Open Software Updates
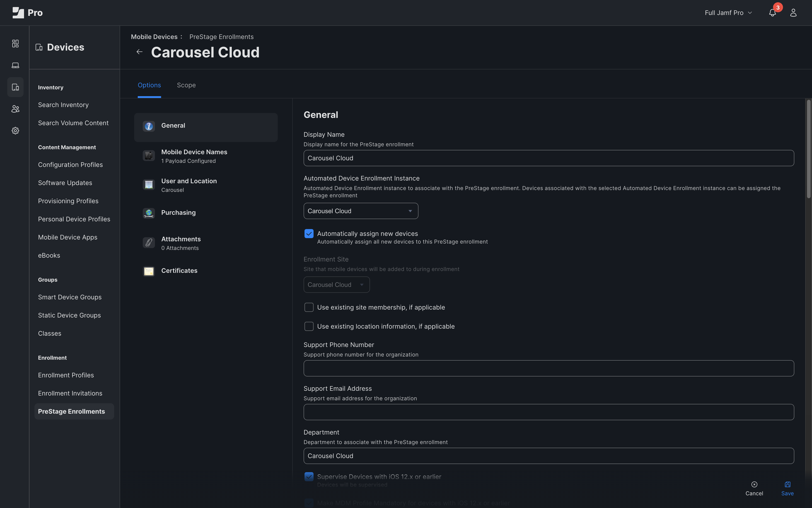Image resolution: width=812 pixels, height=508 pixels. [65, 183]
